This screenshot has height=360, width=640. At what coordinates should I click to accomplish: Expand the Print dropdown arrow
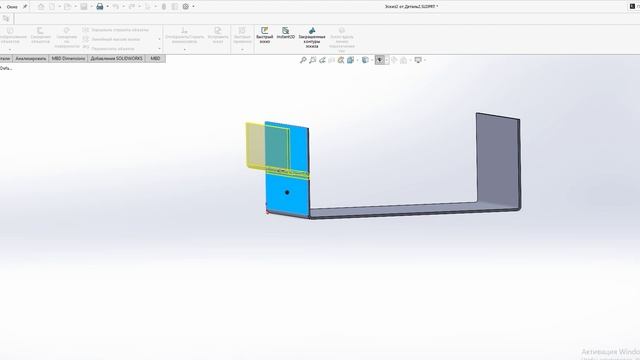click(107, 7)
